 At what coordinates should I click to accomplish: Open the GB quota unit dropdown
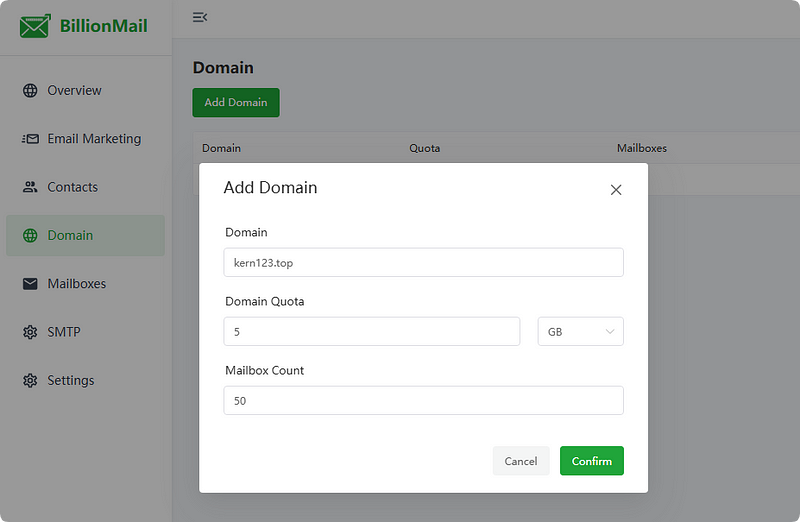(581, 332)
